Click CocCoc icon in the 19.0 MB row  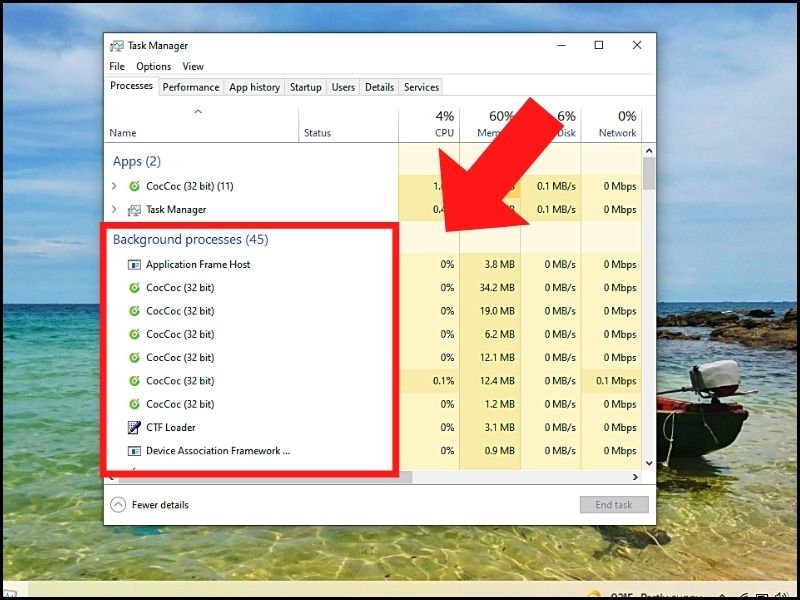tap(134, 311)
